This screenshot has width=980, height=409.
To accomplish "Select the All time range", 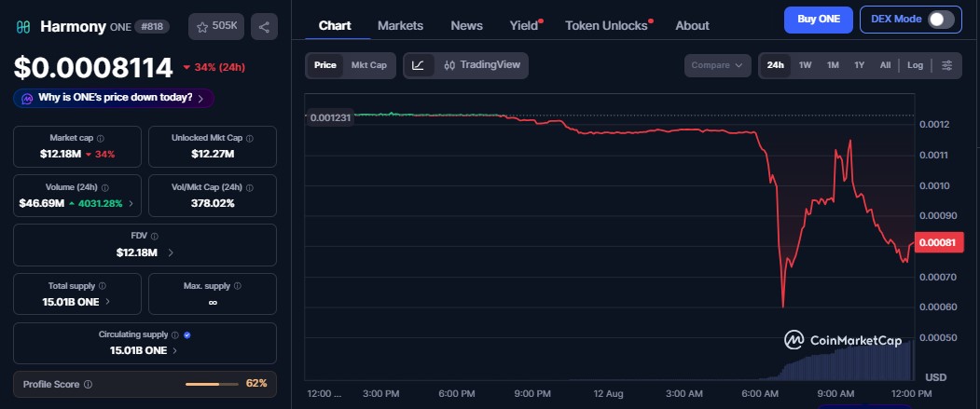I will pyautogui.click(x=885, y=65).
